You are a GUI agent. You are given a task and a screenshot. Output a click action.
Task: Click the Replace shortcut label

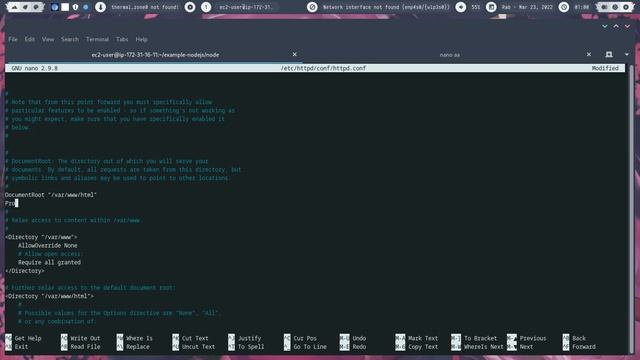pos(138,347)
